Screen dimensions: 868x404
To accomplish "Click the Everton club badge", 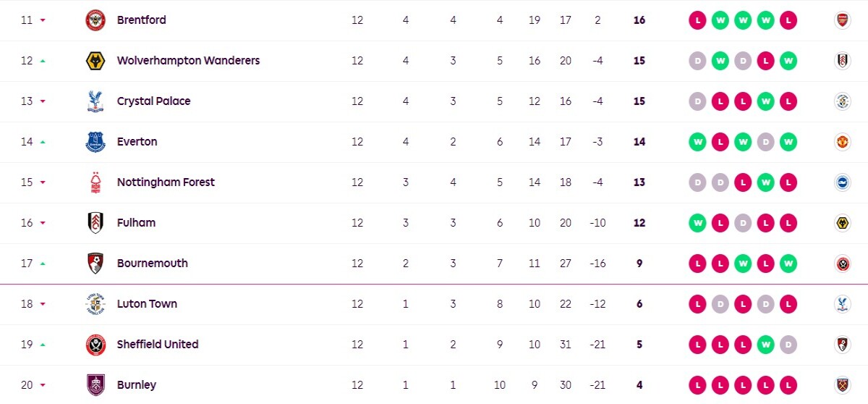I will click(x=95, y=142).
